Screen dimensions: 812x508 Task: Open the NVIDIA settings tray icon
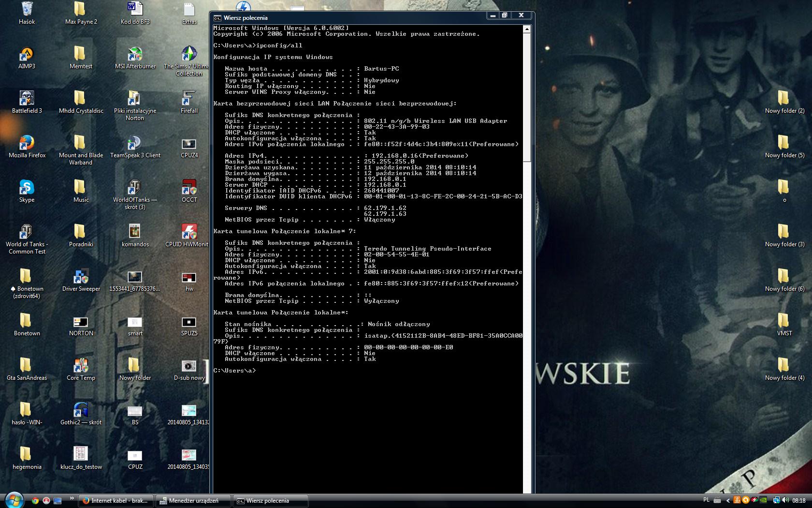pos(763,500)
